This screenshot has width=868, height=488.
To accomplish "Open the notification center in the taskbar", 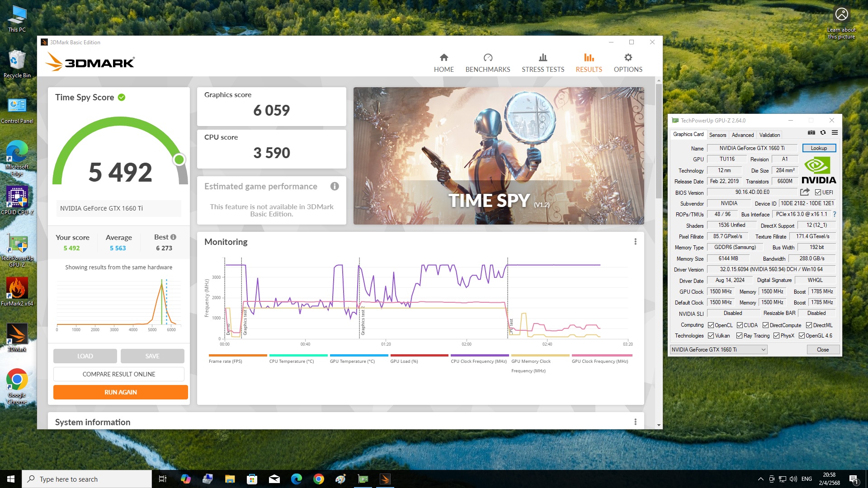I will 854,479.
